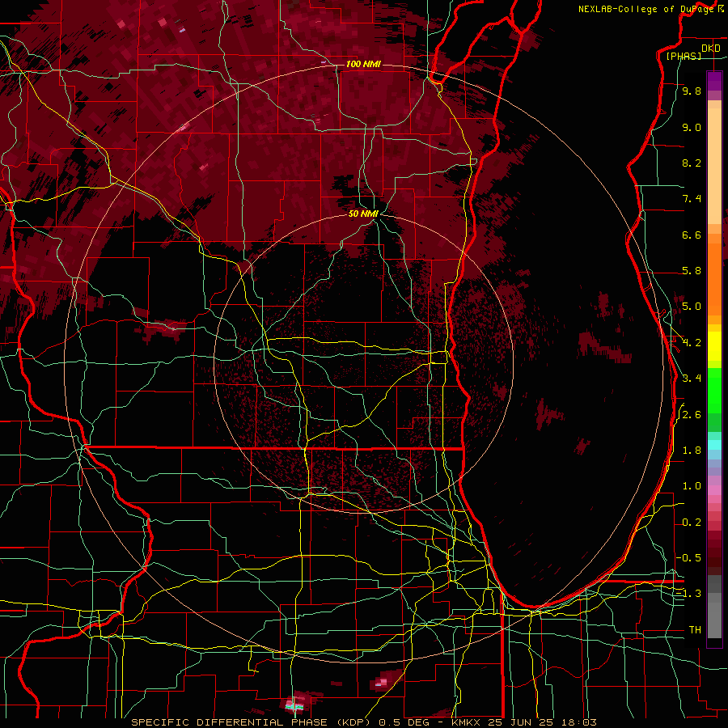
Task: Click the 9.0 value on the color scale
Action: (692, 127)
